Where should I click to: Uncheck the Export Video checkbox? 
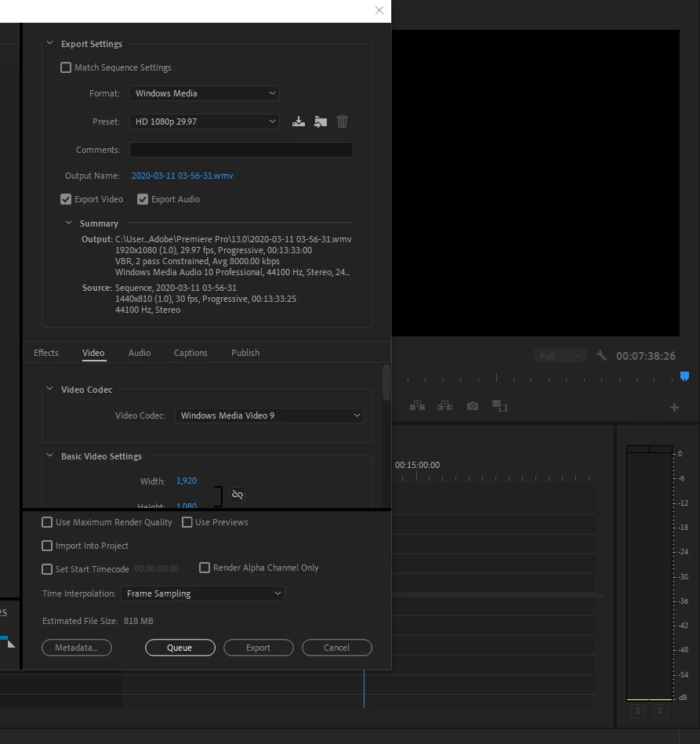pos(66,199)
